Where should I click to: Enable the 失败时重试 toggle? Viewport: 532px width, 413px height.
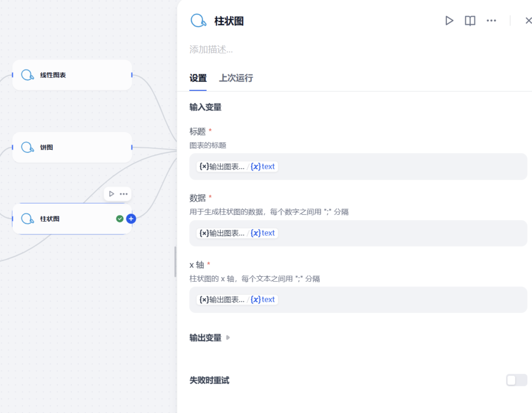[x=516, y=380]
